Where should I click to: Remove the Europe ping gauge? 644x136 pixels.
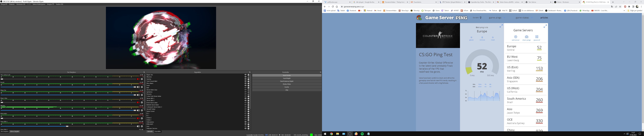coord(482,38)
